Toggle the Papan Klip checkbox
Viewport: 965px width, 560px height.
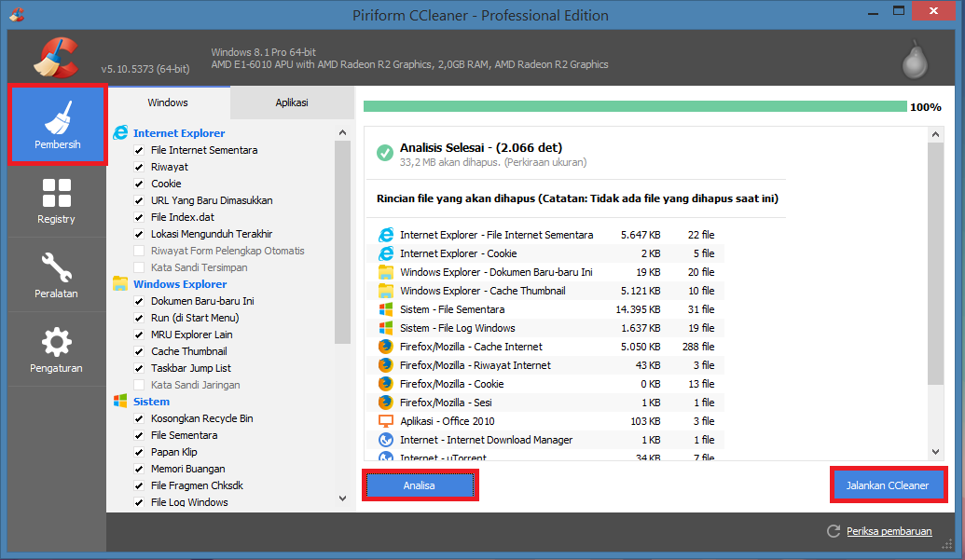click(x=139, y=452)
